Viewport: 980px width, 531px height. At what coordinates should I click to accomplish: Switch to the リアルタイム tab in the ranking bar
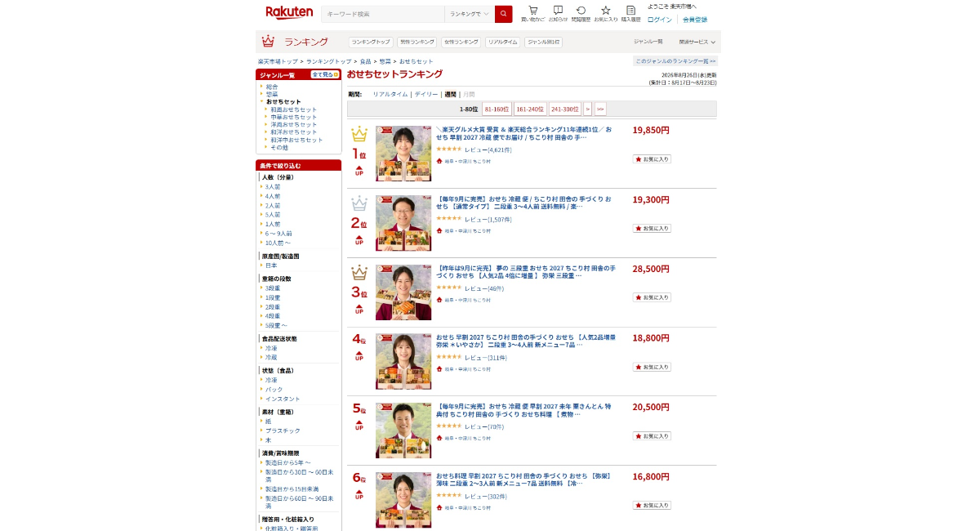502,42
